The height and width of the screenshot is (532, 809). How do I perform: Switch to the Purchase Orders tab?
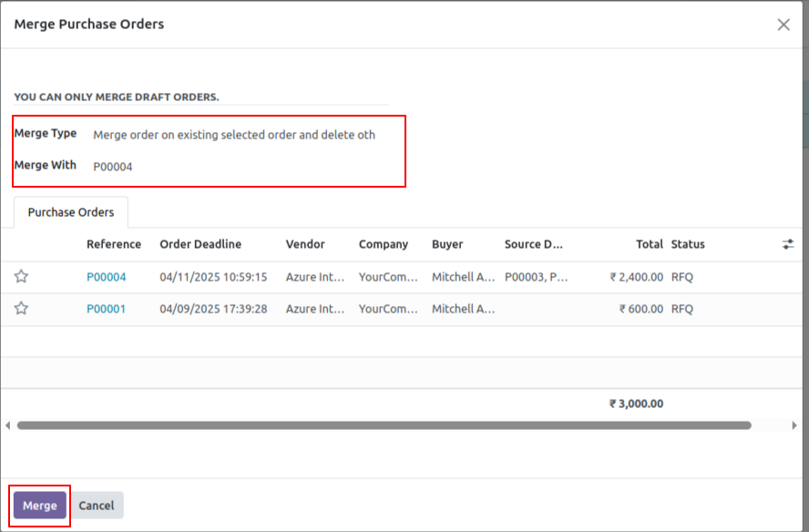click(70, 212)
